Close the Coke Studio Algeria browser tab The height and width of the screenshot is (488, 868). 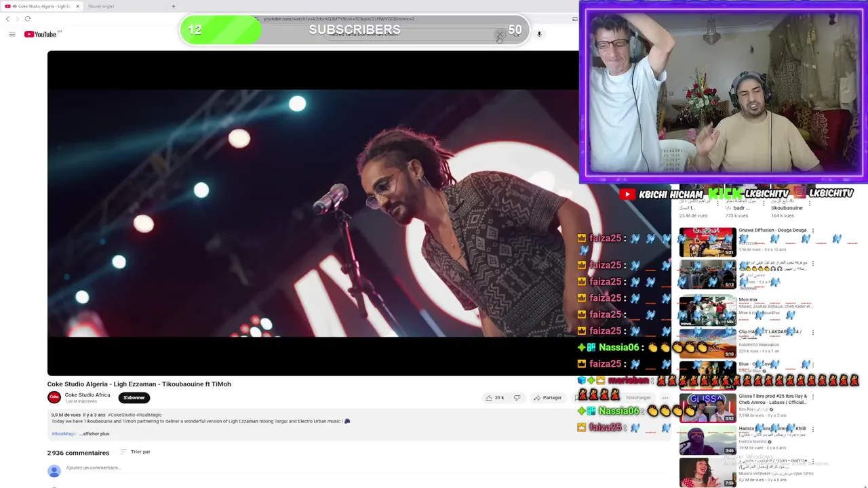[x=77, y=6]
